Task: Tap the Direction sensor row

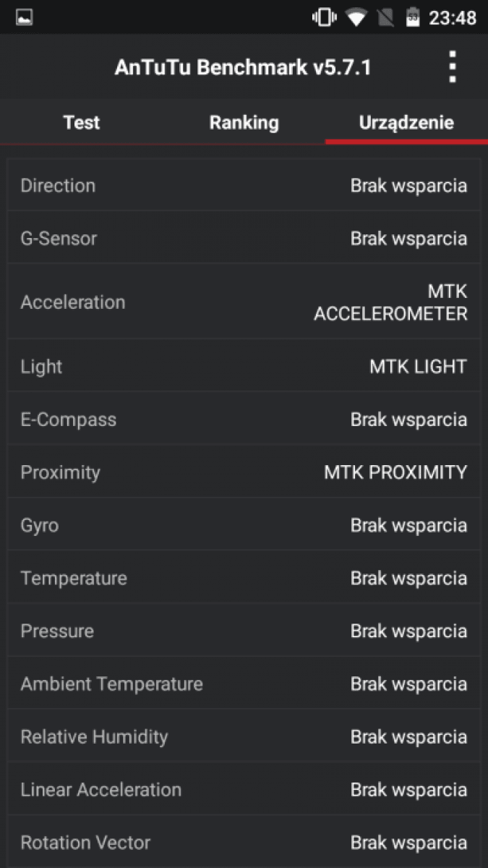Action: pyautogui.click(x=244, y=186)
